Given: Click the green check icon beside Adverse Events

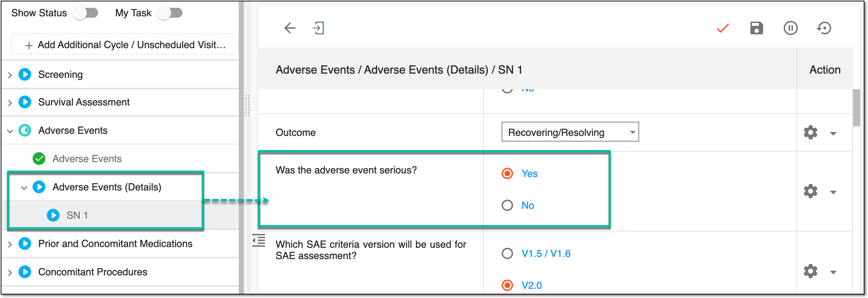Looking at the screenshot, I should pyautogui.click(x=39, y=159).
